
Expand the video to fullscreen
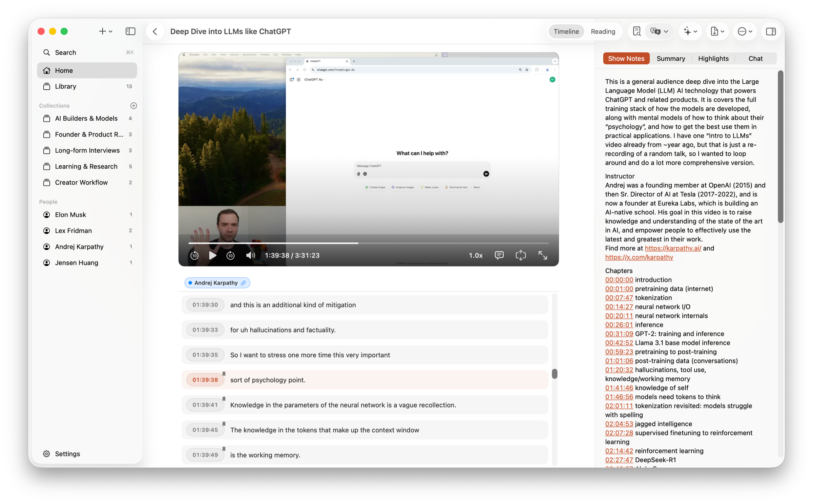click(543, 255)
